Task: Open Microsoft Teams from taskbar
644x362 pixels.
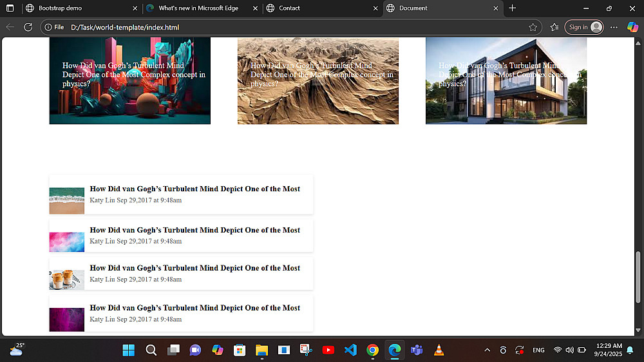Action: tap(417, 350)
